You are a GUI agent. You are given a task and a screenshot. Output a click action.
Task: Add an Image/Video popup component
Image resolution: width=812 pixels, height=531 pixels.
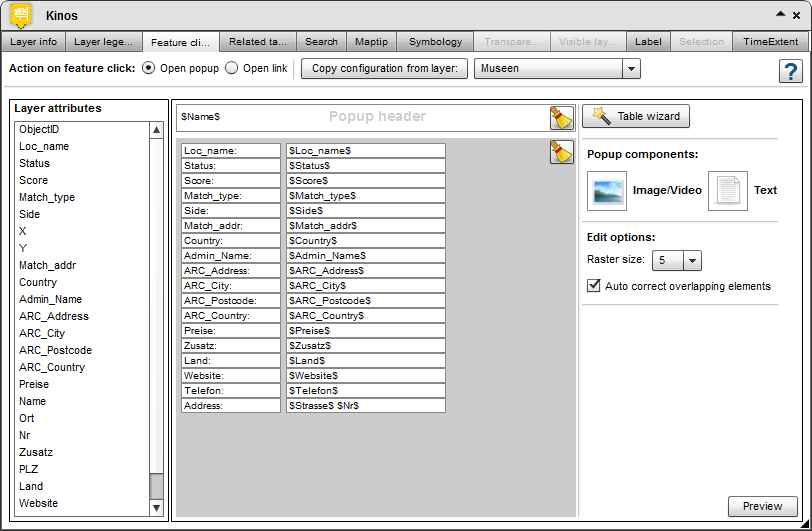[607, 191]
